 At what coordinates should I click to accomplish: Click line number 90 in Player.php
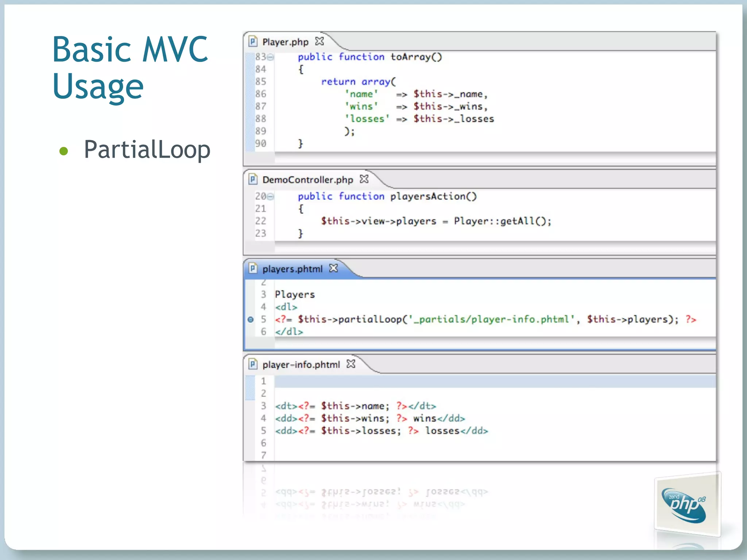(x=260, y=144)
